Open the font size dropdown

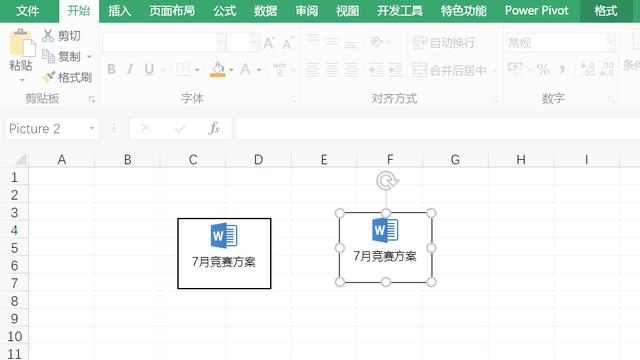click(255, 42)
